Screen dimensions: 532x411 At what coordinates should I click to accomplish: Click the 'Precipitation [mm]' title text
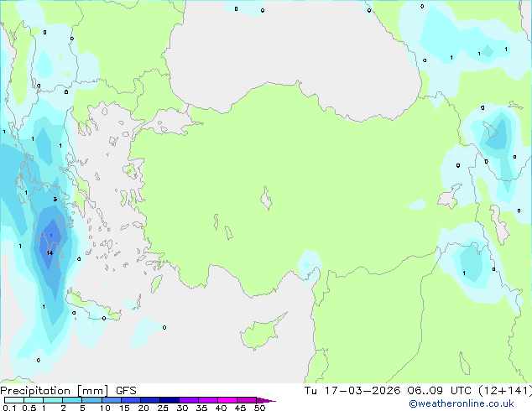(55, 391)
